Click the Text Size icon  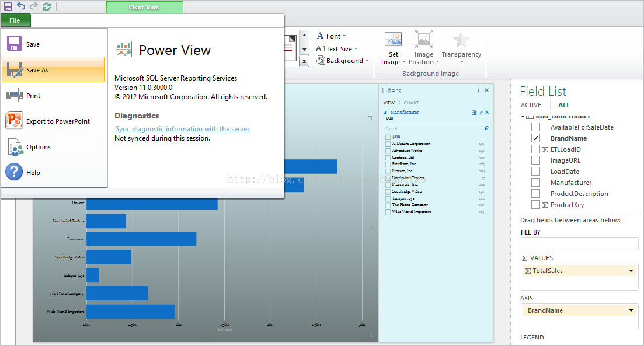tap(321, 48)
